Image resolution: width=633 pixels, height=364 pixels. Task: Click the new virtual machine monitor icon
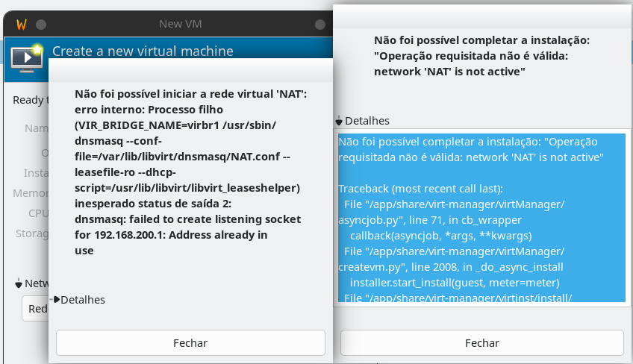[x=27, y=57]
